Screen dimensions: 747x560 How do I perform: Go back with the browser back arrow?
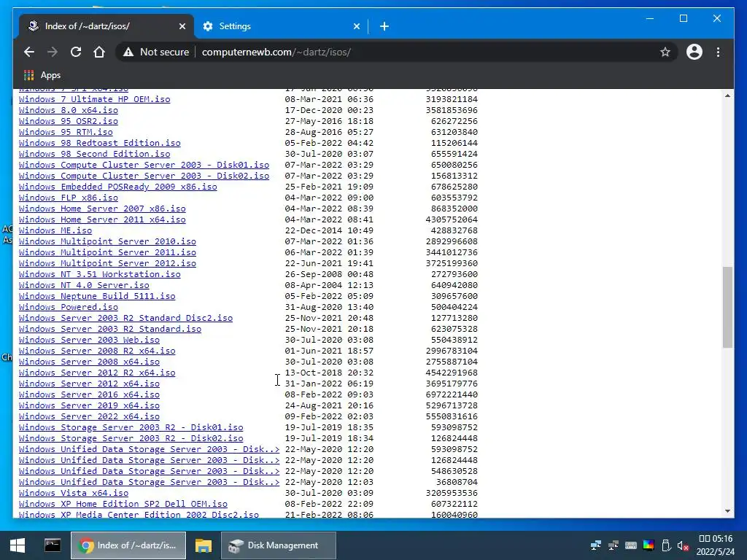(29, 52)
